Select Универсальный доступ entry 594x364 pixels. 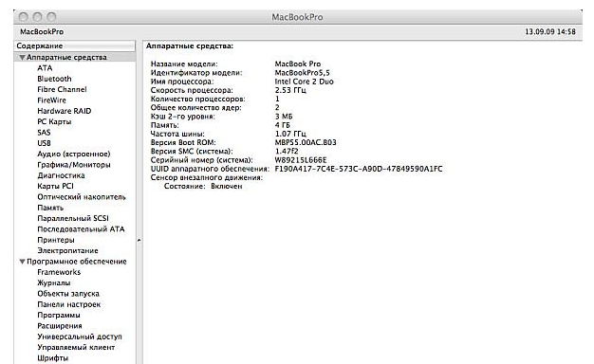[80, 337]
